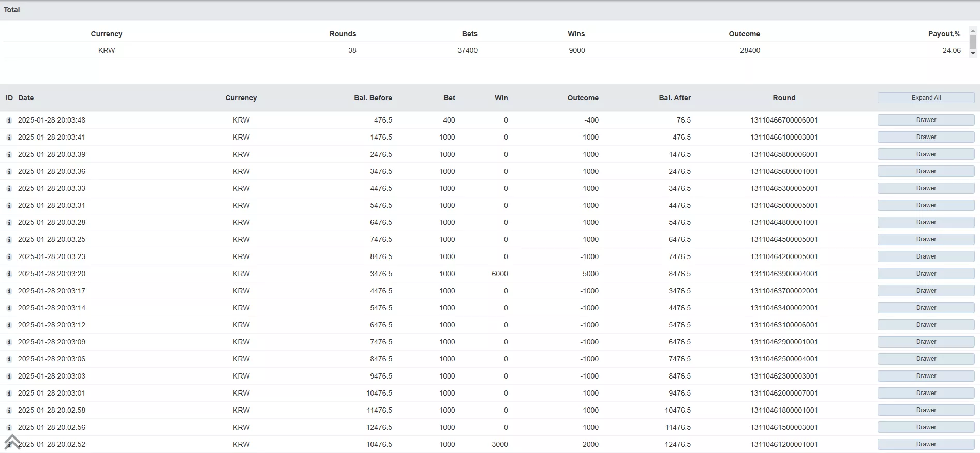Click the Bal. After column header
The height and width of the screenshot is (453, 980).
(675, 98)
